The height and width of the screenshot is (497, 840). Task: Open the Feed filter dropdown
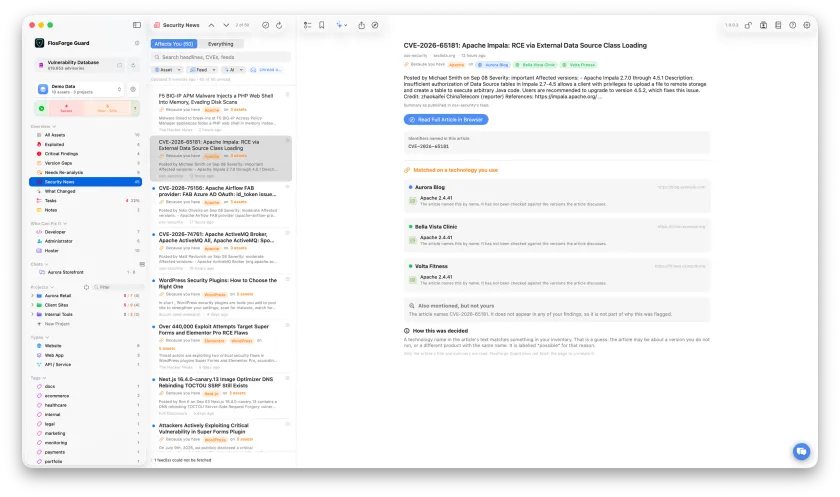click(x=201, y=70)
